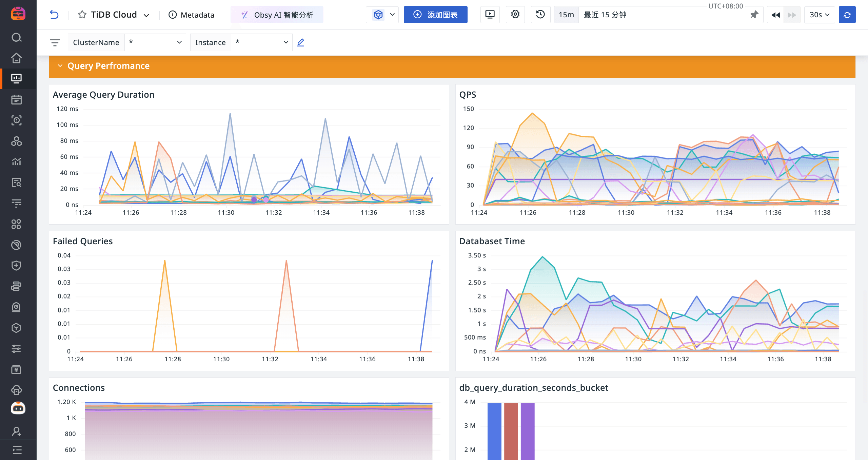Open the Instance dropdown

pyautogui.click(x=261, y=42)
